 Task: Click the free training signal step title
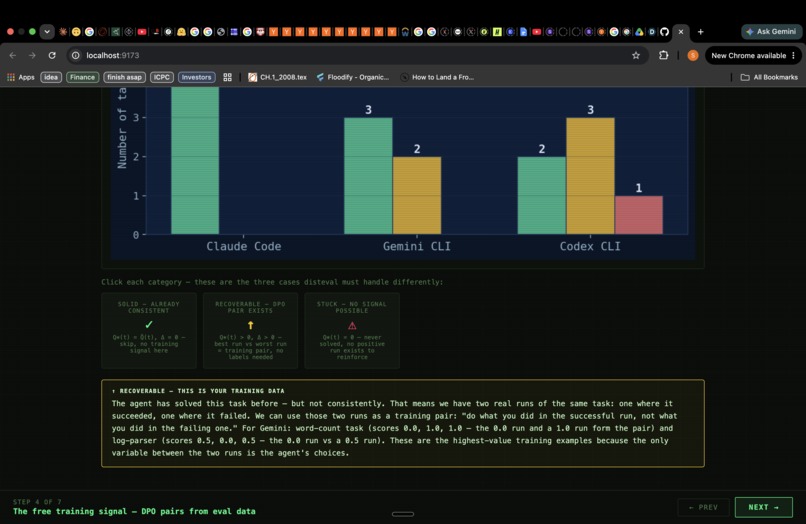pyautogui.click(x=134, y=511)
